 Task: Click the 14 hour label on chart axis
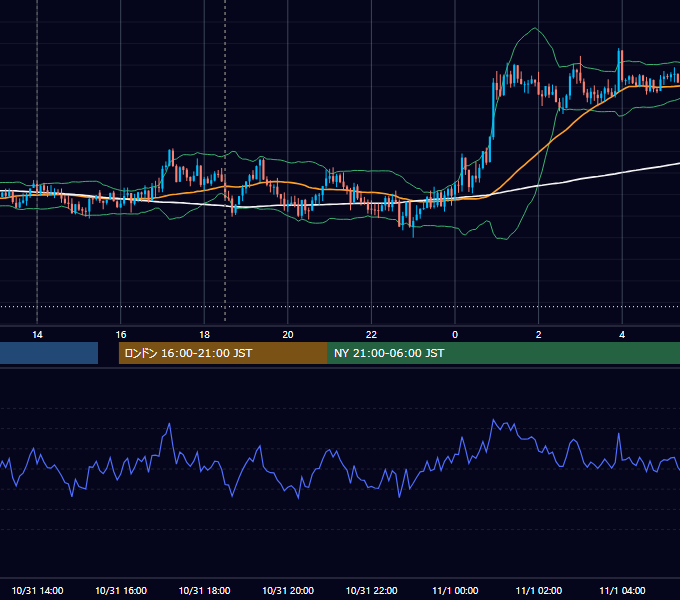37,335
